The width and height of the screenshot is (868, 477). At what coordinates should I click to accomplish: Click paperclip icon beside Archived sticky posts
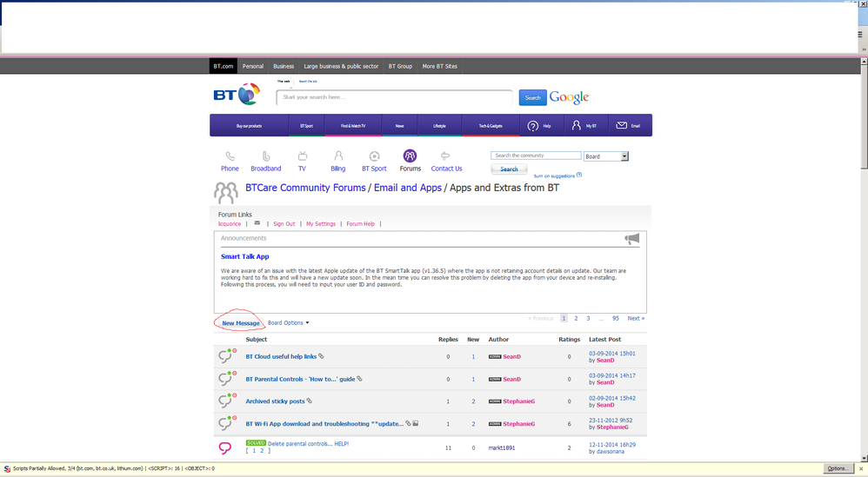(x=310, y=401)
